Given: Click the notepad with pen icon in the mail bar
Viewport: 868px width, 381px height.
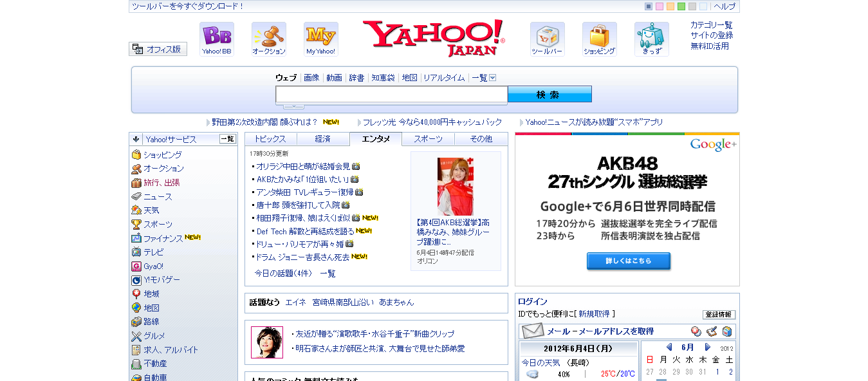Looking at the screenshot, I should 712,331.
